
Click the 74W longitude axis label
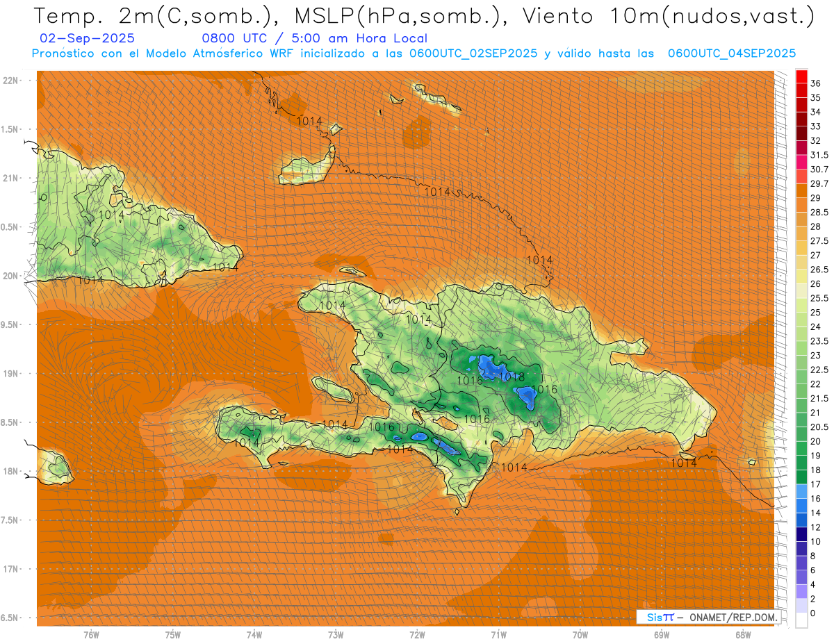tap(254, 635)
